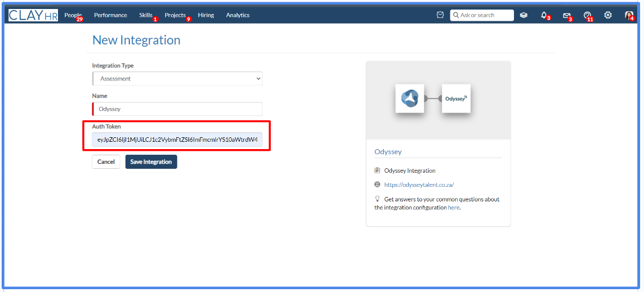The width and height of the screenshot is (644, 292).
Task: Open the user profile avatar
Action: point(629,15)
